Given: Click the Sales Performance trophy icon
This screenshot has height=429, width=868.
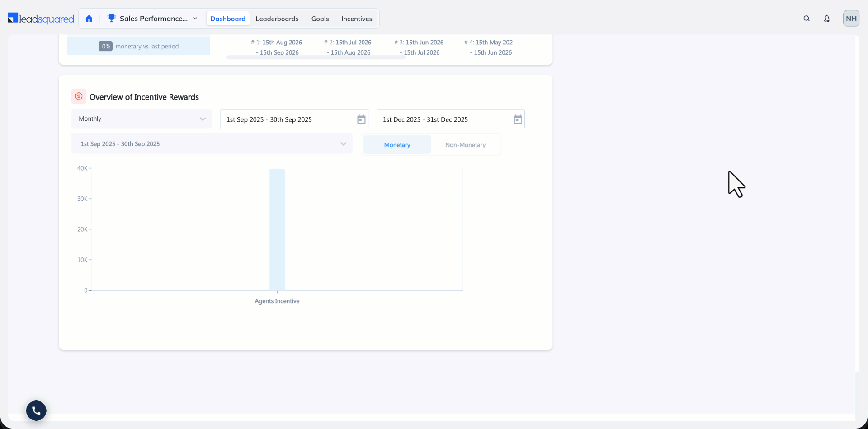Looking at the screenshot, I should tap(112, 19).
